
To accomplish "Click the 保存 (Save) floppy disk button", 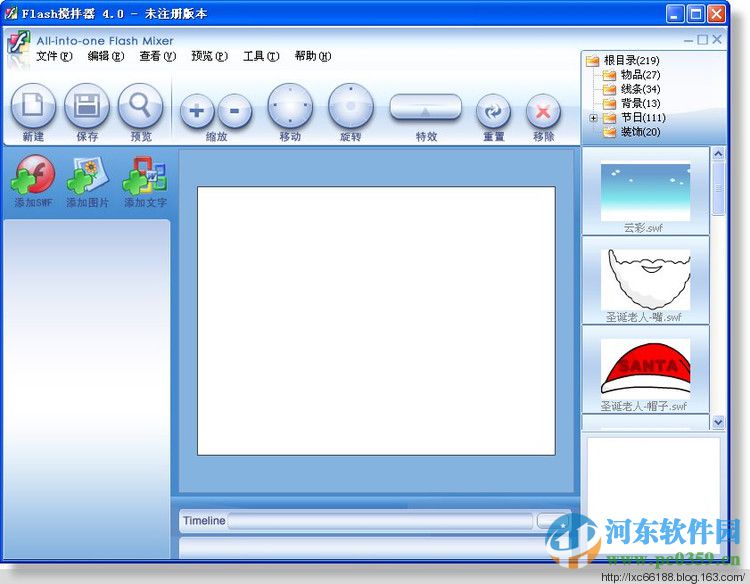I will (87, 106).
